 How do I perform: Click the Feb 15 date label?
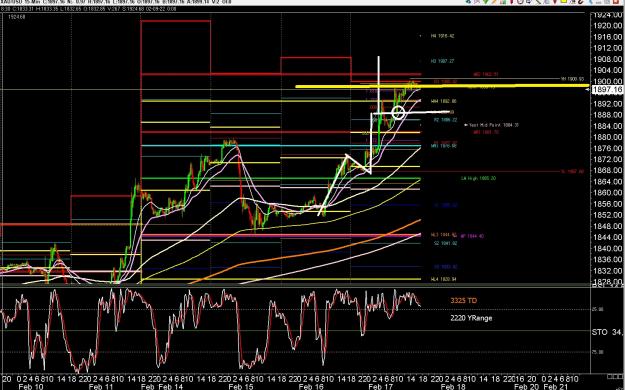coord(241,386)
